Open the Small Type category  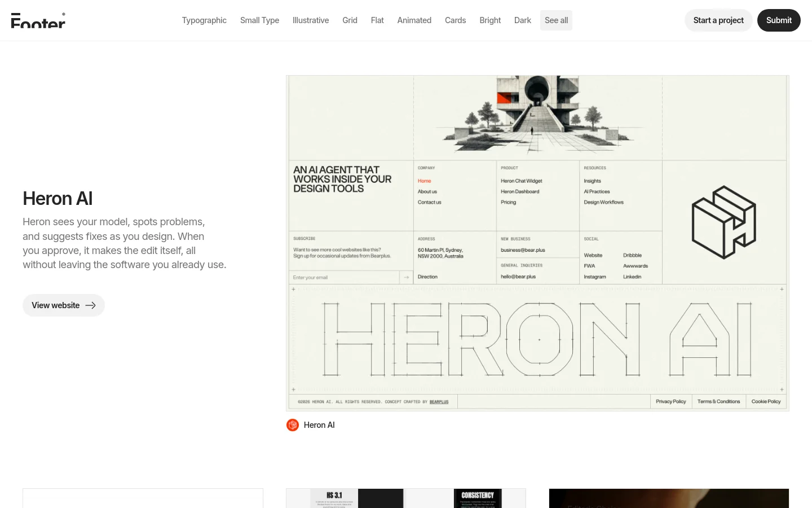point(259,20)
